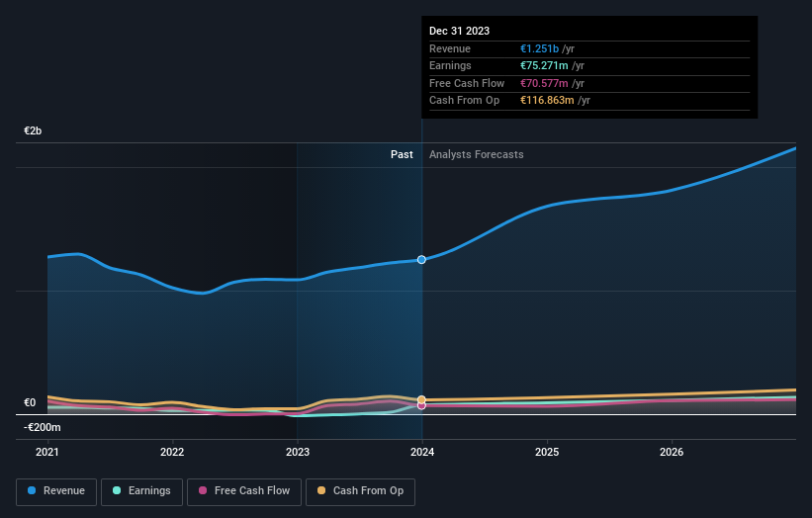Toggle the Free Cash Flow legend button
Image resolution: width=812 pixels, height=518 pixels.
click(x=244, y=491)
